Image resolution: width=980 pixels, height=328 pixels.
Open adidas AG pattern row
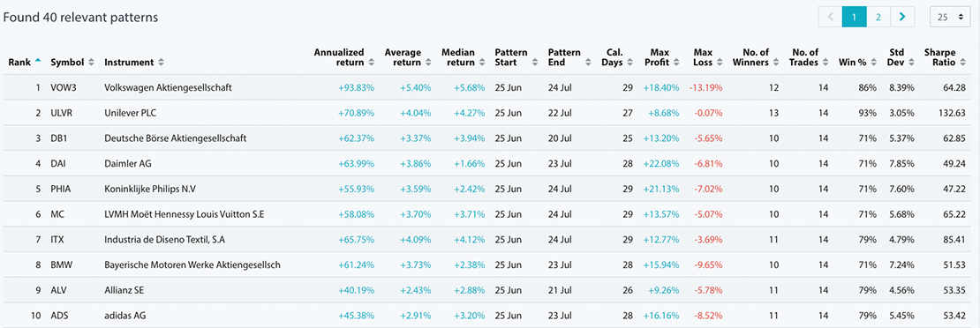click(490, 315)
